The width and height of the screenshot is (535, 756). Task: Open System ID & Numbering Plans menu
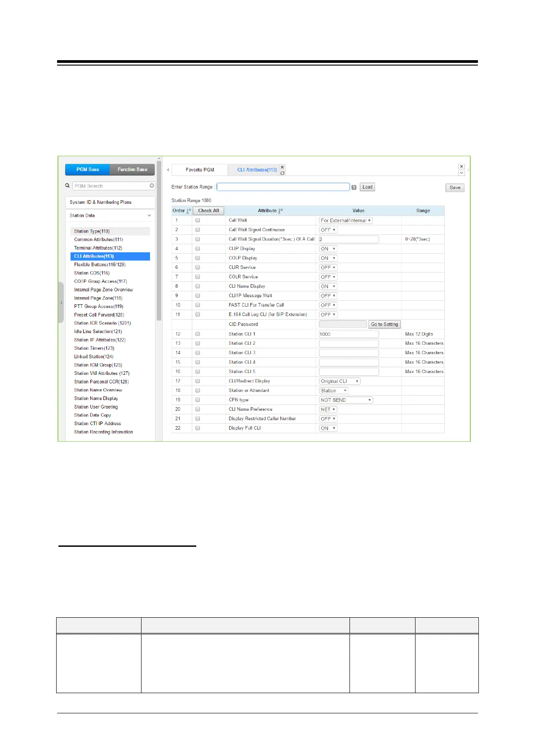coord(110,202)
